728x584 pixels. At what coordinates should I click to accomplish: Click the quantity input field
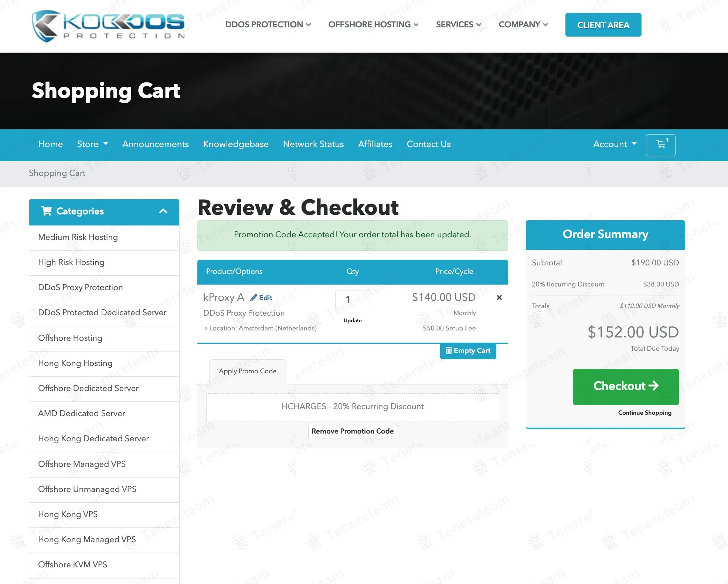point(352,300)
